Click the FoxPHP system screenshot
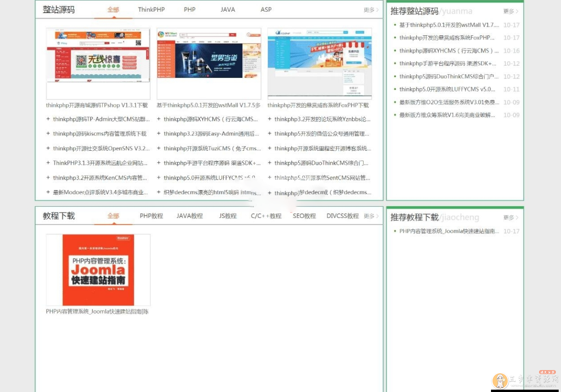The width and height of the screenshot is (561, 392). point(319,63)
